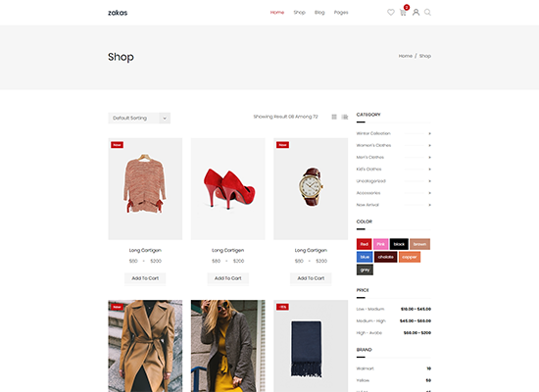Image resolution: width=539 pixels, height=392 pixels.
Task: Open the shopping cart icon
Action: point(403,13)
